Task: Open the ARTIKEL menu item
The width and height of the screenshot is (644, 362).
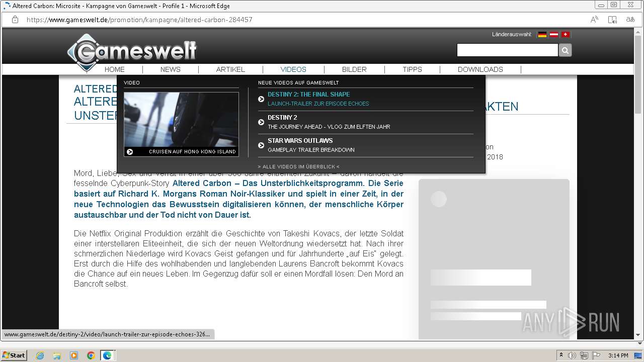Action: 230,69
